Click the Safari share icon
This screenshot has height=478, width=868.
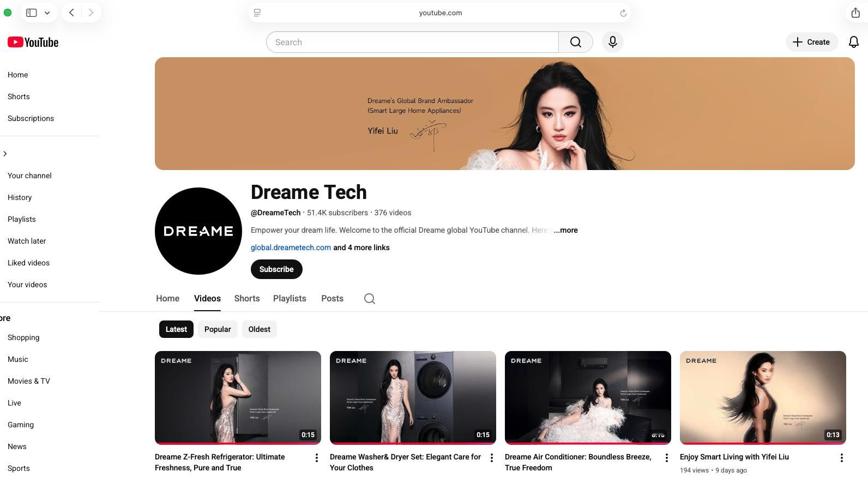pos(855,13)
